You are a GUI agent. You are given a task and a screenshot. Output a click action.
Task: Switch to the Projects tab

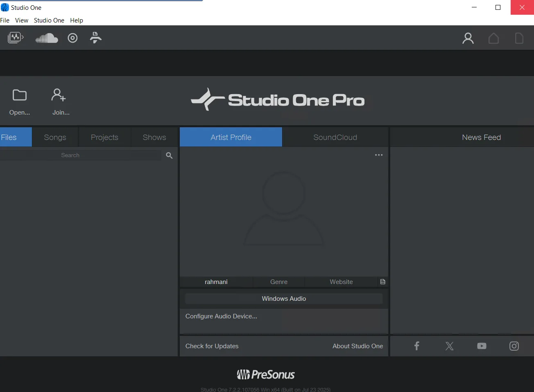[x=104, y=137]
